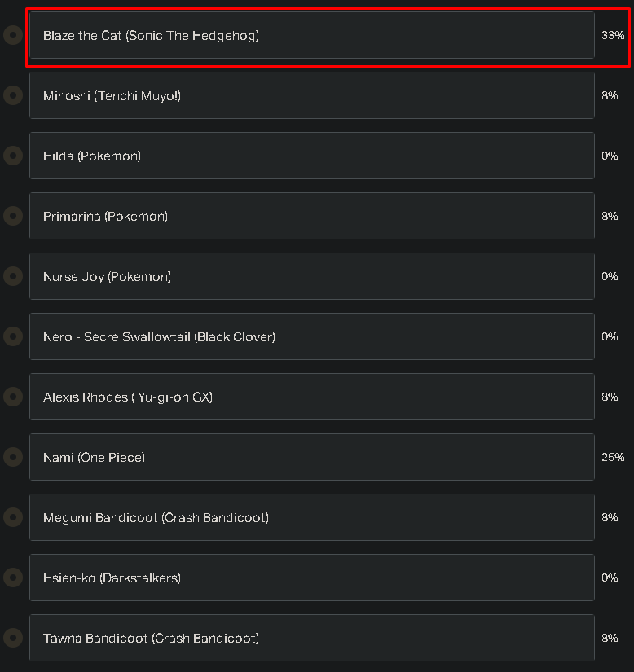Choose the Alexis Rhodes radio button
Image resolution: width=634 pixels, height=672 pixels.
pyautogui.click(x=12, y=397)
